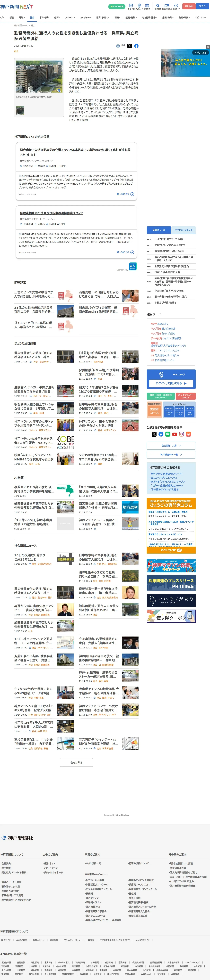Screen dimensions: 210x980
Task: Open official YouTube channel icon
Action: point(175,434)
